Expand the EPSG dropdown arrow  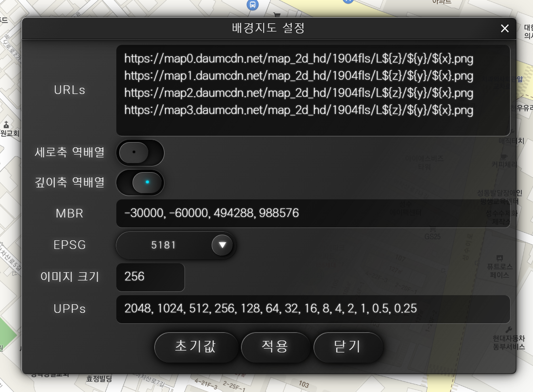[x=222, y=245]
